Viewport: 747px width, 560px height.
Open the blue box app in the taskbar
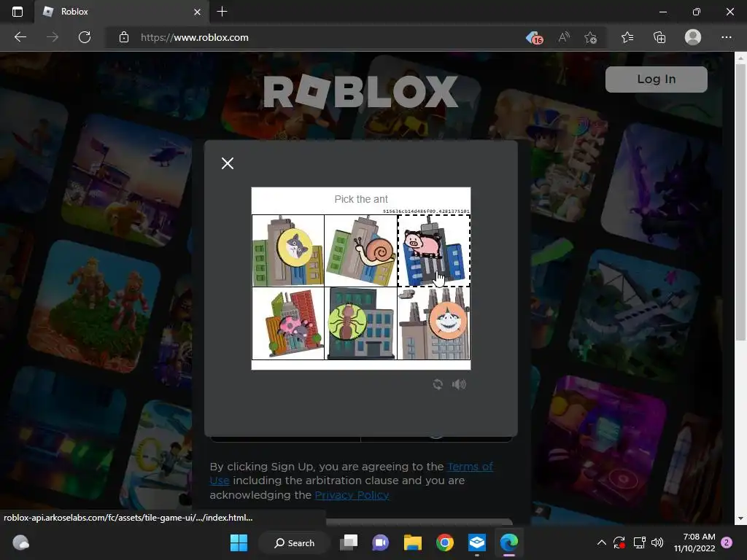[x=477, y=542]
